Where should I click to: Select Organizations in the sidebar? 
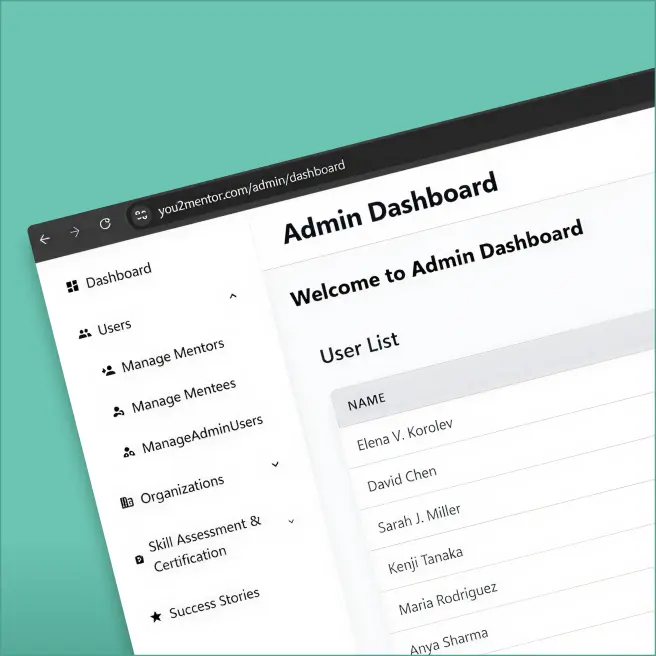click(x=182, y=489)
